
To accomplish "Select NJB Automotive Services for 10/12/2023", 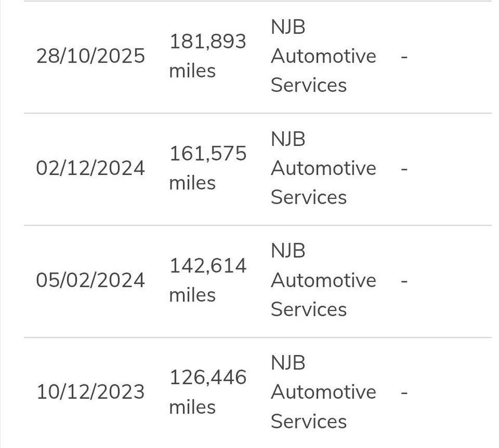I will click(323, 392).
